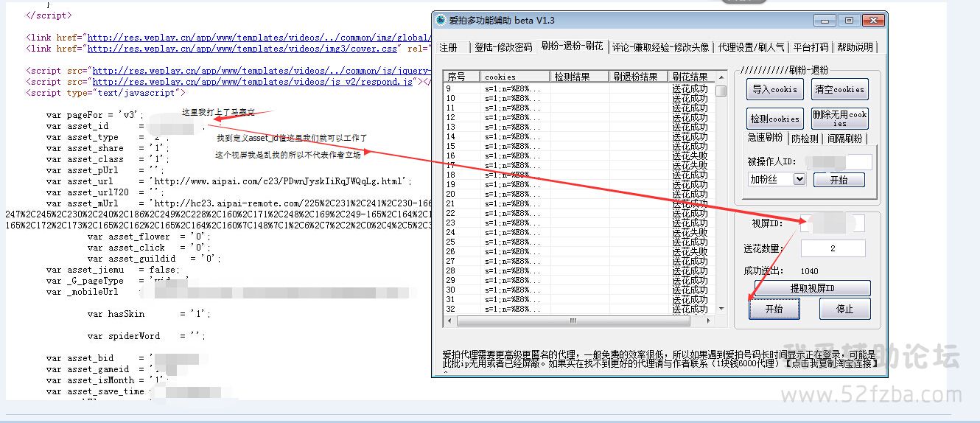
Task: Click the 刷花结果 column header
Action: [690, 77]
